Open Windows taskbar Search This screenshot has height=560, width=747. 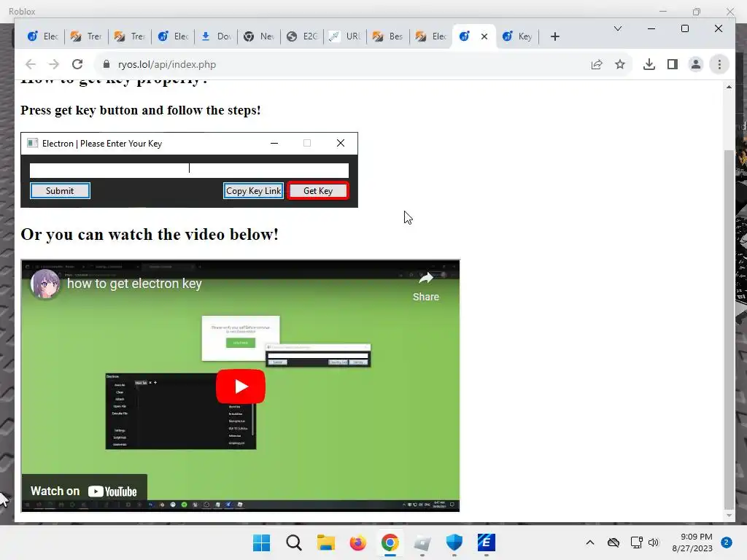(294, 542)
